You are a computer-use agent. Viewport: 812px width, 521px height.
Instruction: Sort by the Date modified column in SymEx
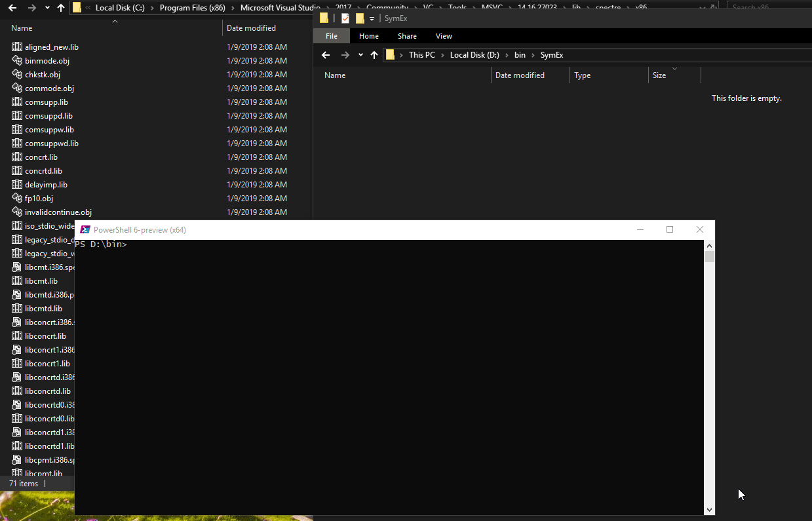click(x=520, y=75)
